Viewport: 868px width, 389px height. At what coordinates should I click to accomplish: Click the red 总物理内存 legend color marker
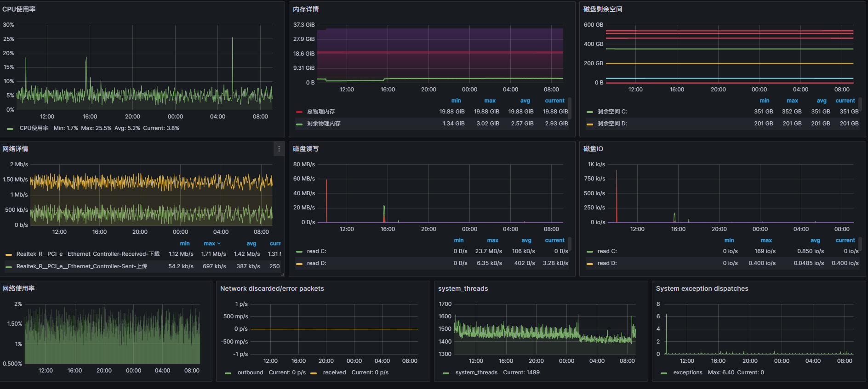coord(299,112)
